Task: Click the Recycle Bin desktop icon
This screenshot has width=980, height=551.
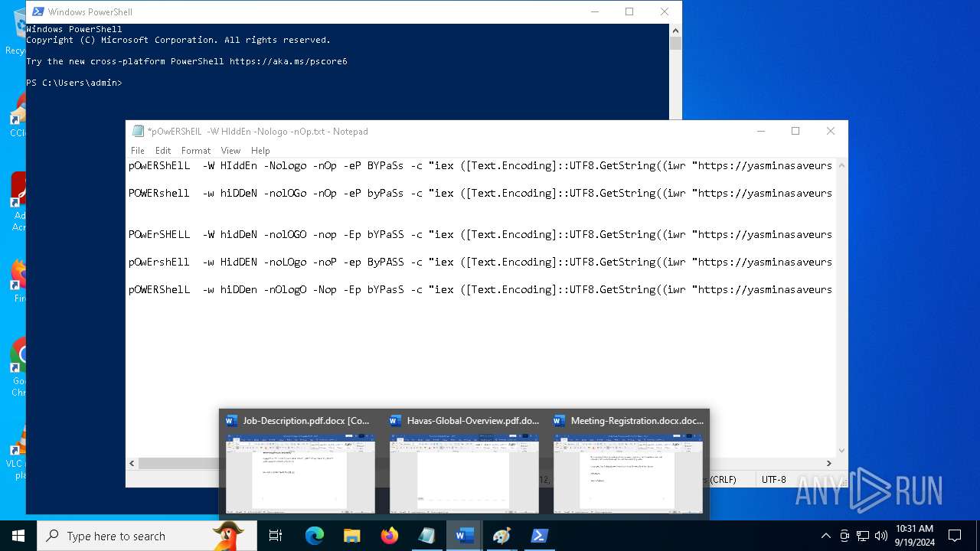Action: pos(18,31)
